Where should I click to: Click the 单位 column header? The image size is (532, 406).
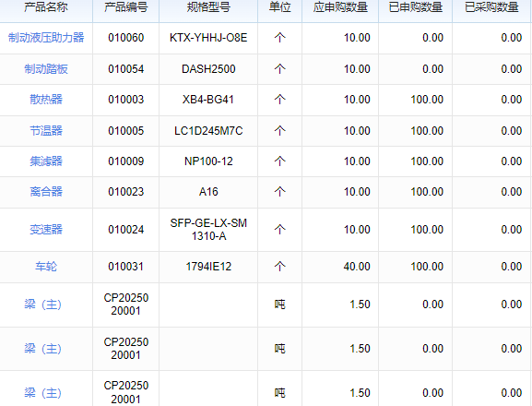pos(280,7)
